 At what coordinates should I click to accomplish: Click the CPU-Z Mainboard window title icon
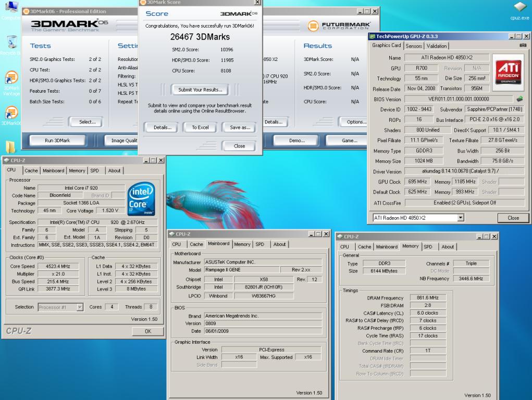pyautogui.click(x=171, y=234)
